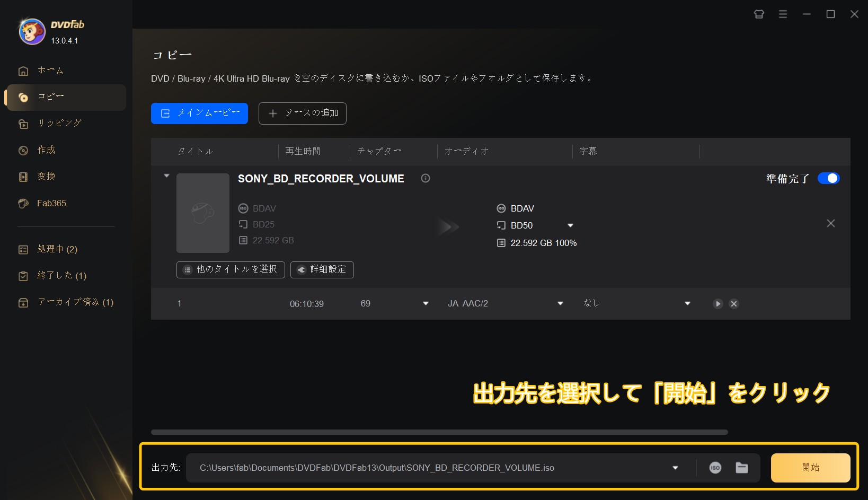Open 詳細設定 advanced settings
Viewport: 868px width, 500px height.
(x=322, y=269)
